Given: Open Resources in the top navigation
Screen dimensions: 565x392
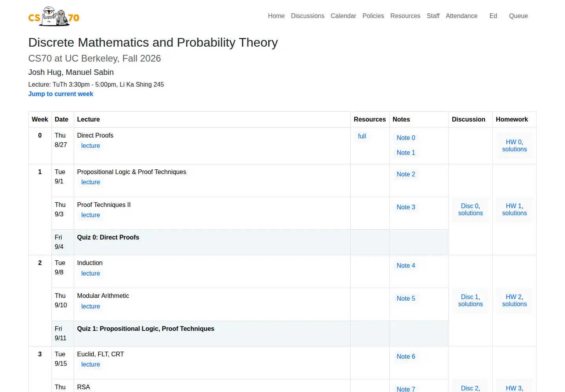Looking at the screenshot, I should coord(405,16).
